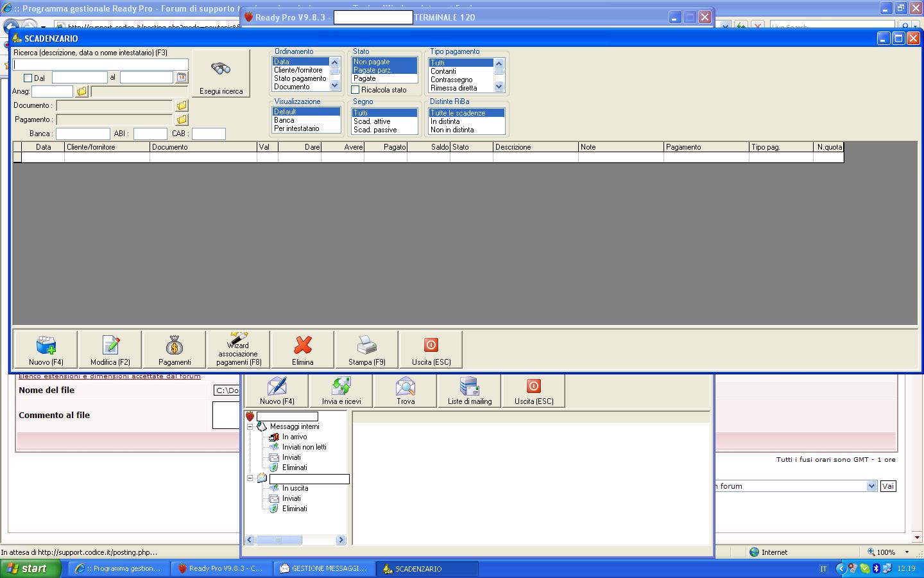Exit Scadenzario with Uscita (ESC)
924x578 pixels.
click(x=431, y=349)
